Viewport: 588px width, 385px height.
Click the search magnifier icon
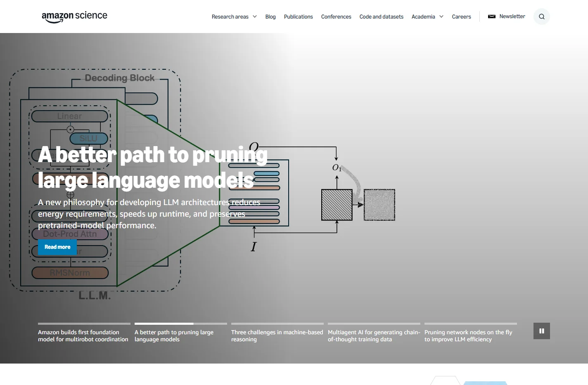tap(541, 17)
